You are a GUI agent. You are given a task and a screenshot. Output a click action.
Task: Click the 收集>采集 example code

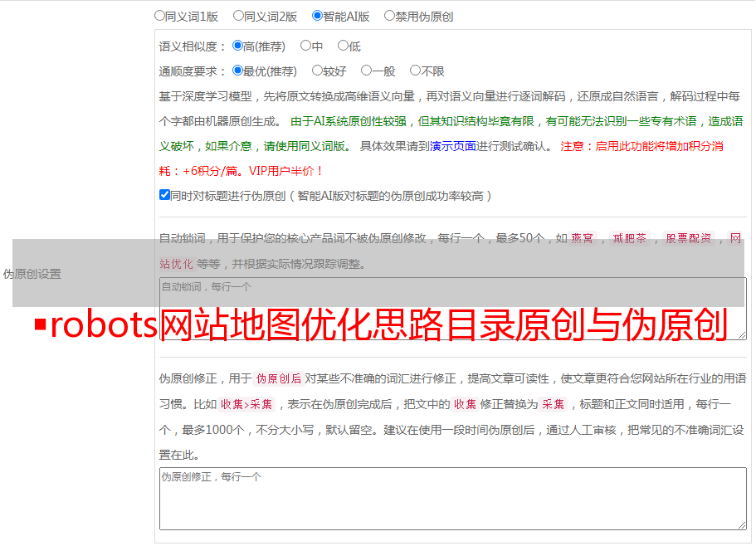[246, 404]
